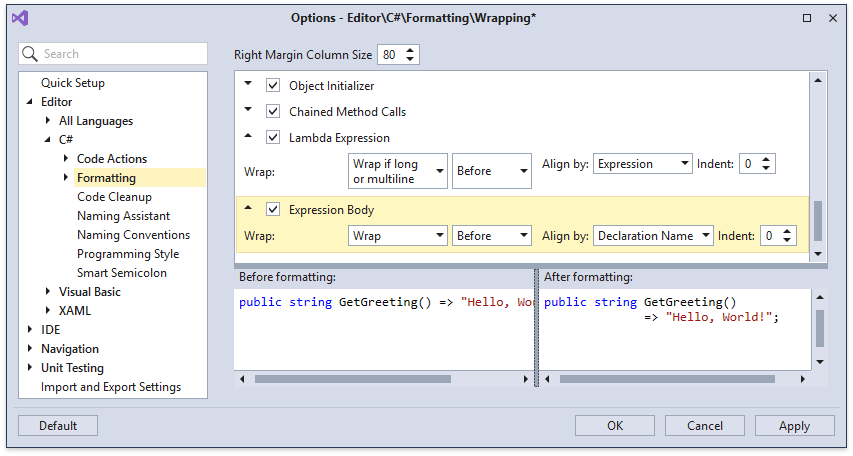Collapse the Lambda Expression section arrow
The image size is (853, 456).
click(249, 137)
